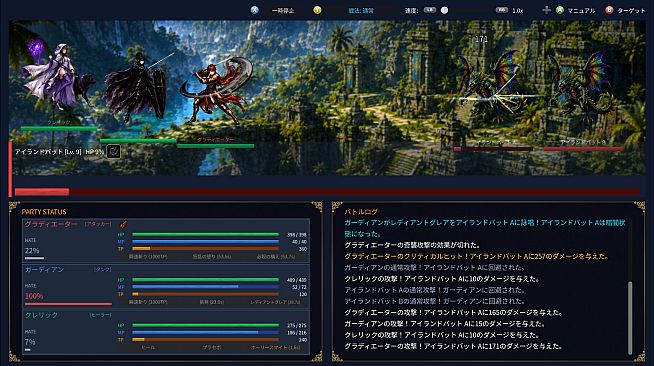The width and height of the screenshot is (654, 366).
Task: Select the red Gladiator sprite with blade
Action: (x=215, y=90)
